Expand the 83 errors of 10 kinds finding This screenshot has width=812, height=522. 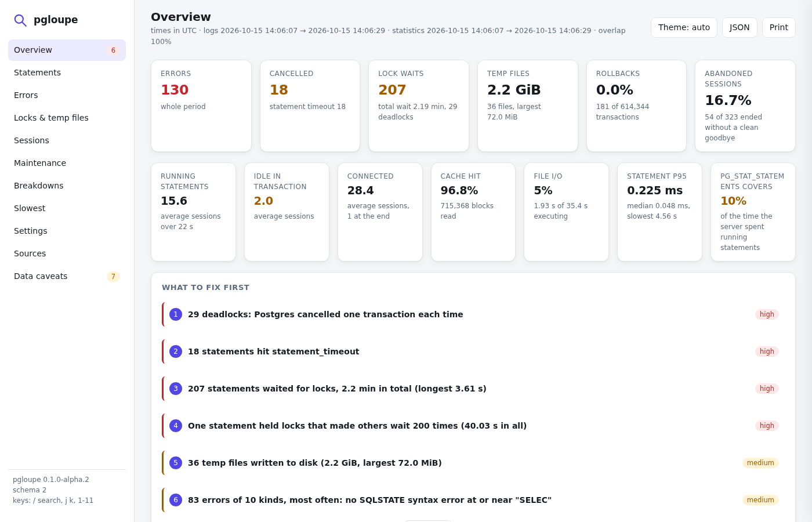point(473,500)
